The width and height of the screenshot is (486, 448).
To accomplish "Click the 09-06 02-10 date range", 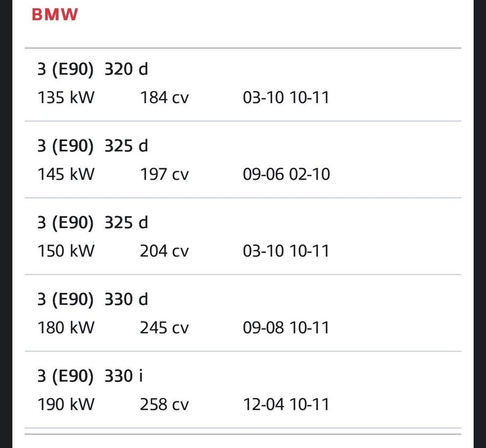I will click(x=286, y=175).
